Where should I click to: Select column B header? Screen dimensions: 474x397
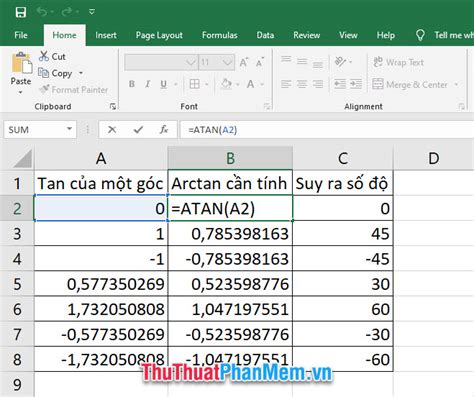coord(230,158)
